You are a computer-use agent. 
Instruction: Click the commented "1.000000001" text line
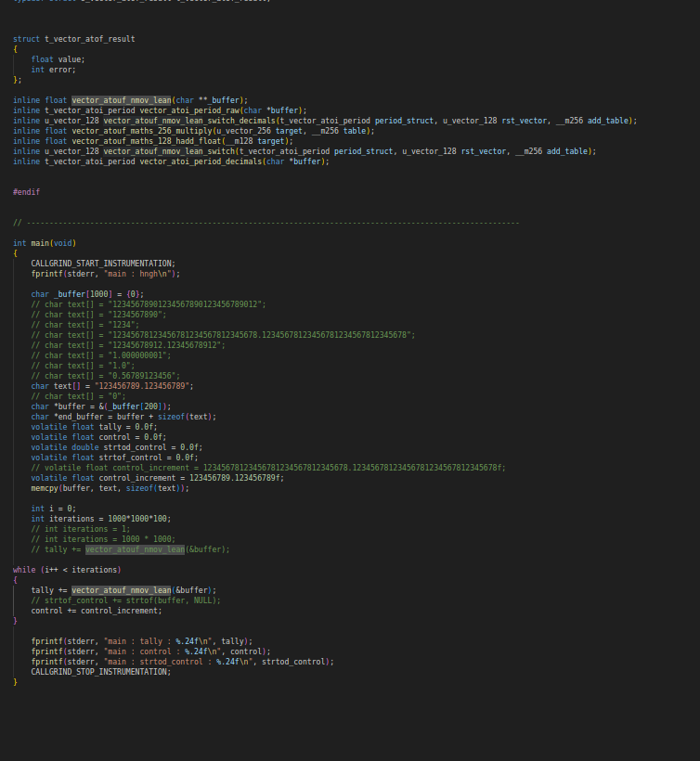tap(101, 355)
